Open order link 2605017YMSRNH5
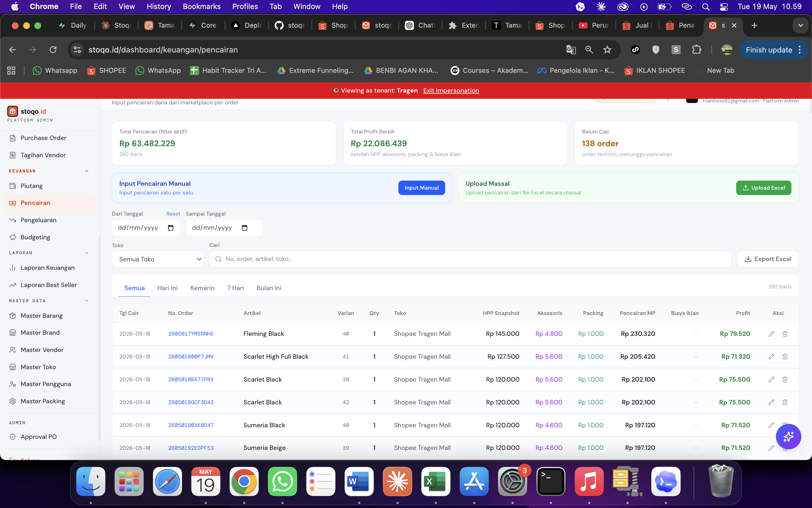The image size is (812, 508). [191, 334]
